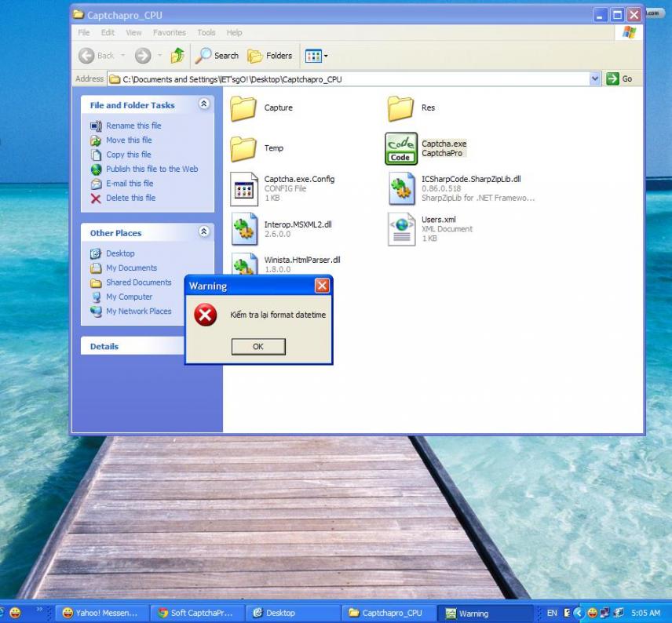Open the Tools menu
This screenshot has height=623, width=672.
pyautogui.click(x=206, y=33)
